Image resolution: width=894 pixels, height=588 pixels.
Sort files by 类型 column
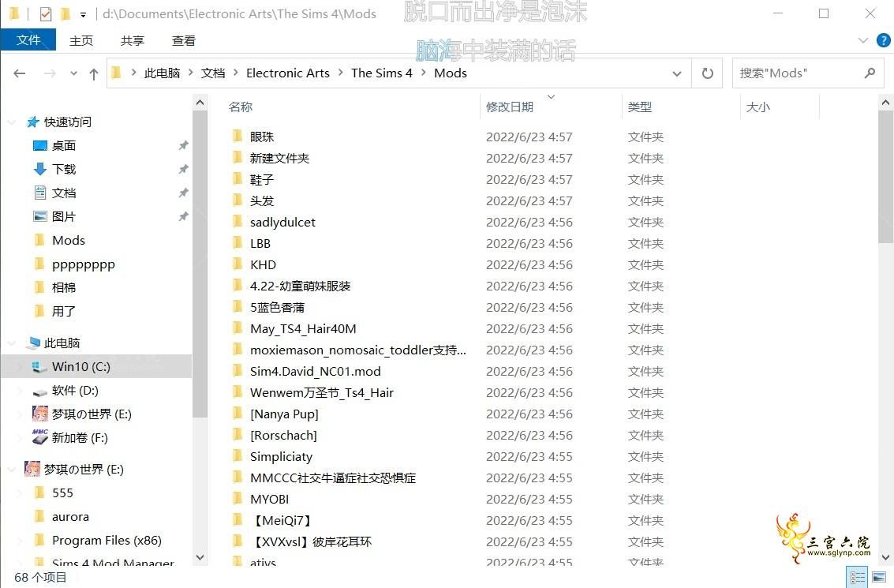(639, 107)
